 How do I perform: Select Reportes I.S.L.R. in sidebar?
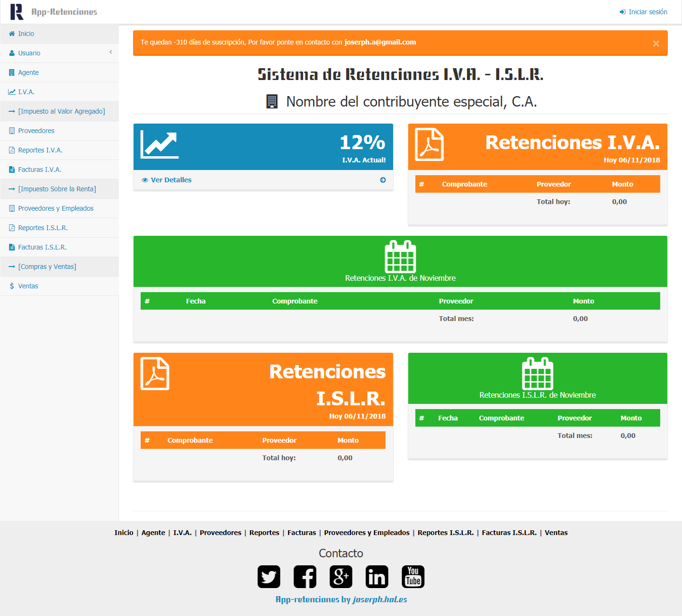click(x=43, y=228)
